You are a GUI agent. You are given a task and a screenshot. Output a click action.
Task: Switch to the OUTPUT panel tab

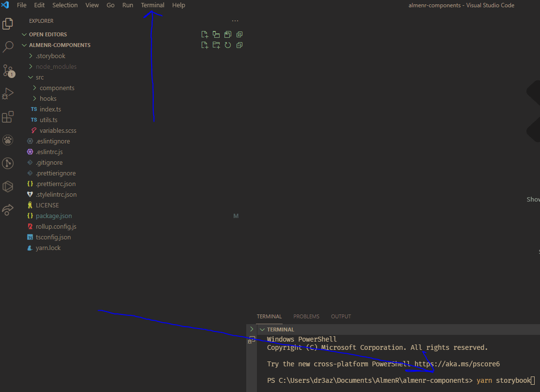(341, 316)
